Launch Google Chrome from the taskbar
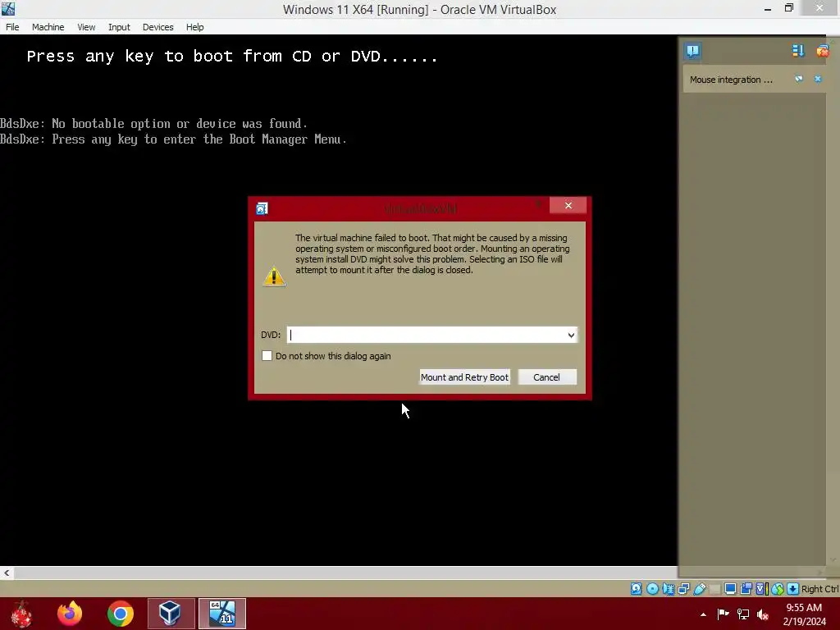The width and height of the screenshot is (840, 630). click(x=120, y=614)
